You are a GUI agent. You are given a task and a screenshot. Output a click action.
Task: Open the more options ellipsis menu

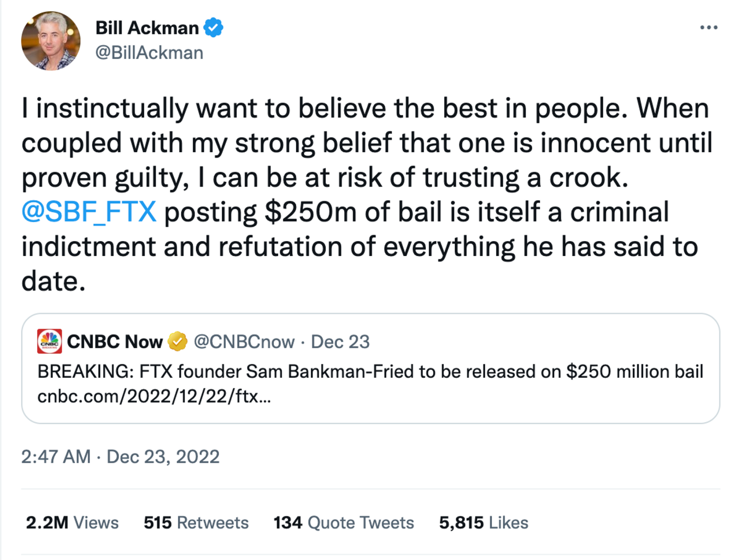pyautogui.click(x=710, y=27)
